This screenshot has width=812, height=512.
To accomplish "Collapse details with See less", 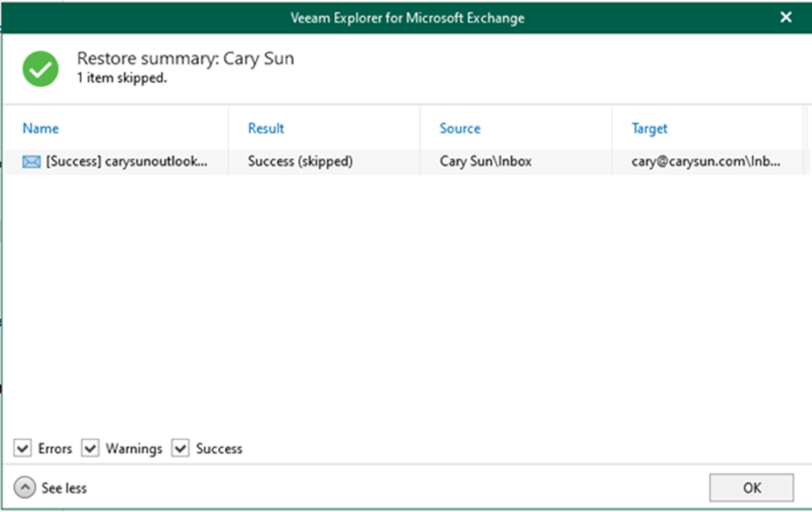I will (x=50, y=488).
